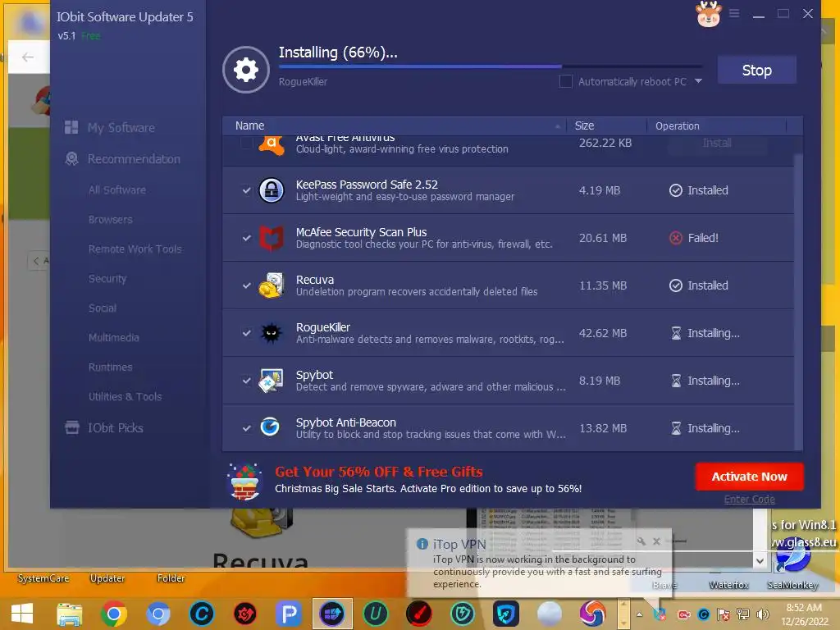The height and width of the screenshot is (630, 840).
Task: Select the Security category
Action: (x=107, y=279)
